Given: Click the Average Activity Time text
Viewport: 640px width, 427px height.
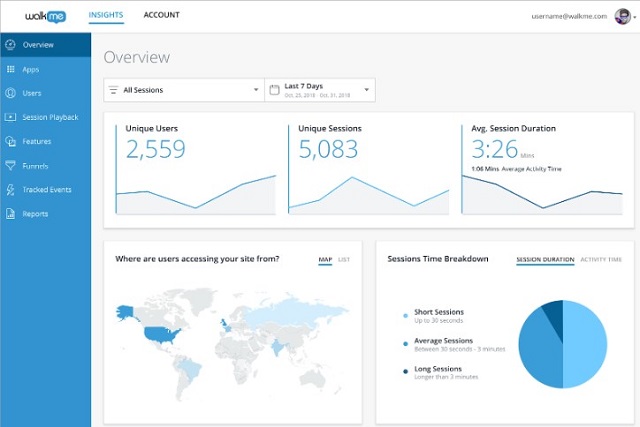Looking at the screenshot, I should point(531,169).
